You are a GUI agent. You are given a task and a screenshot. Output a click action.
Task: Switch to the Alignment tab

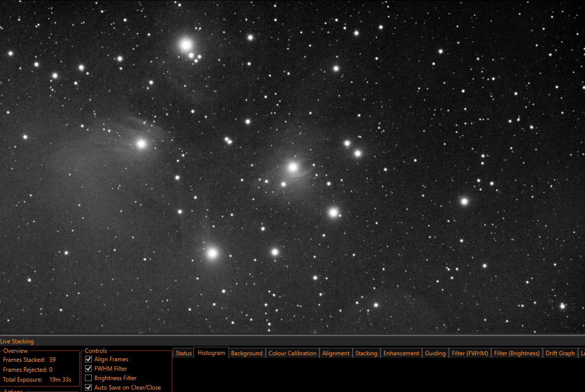click(x=336, y=353)
